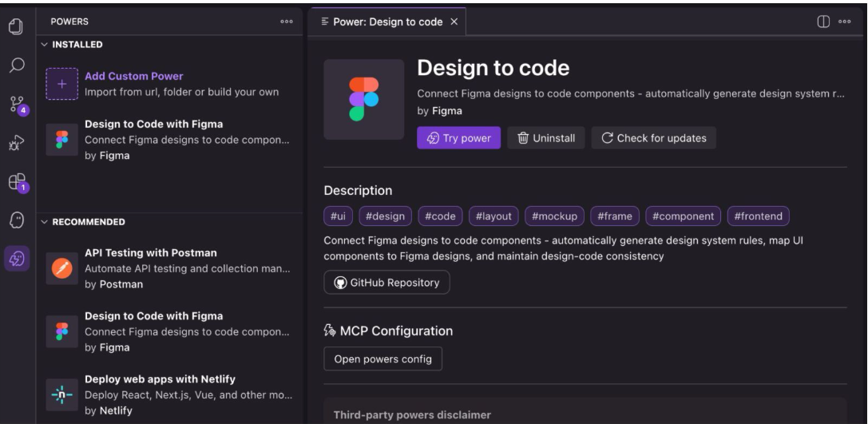Click the large Figma logo in detail page
Screen dimensions: 868x424
coord(363,100)
